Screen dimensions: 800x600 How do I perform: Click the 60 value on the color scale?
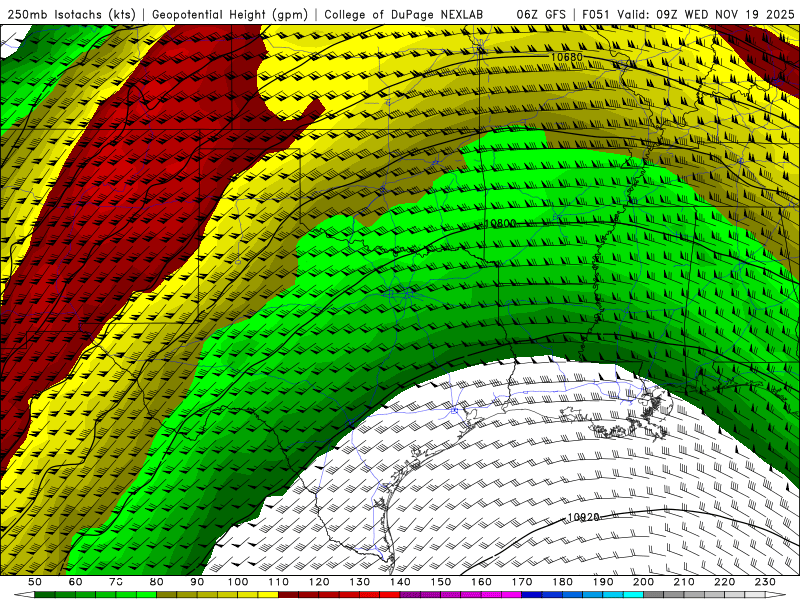pyautogui.click(x=76, y=582)
